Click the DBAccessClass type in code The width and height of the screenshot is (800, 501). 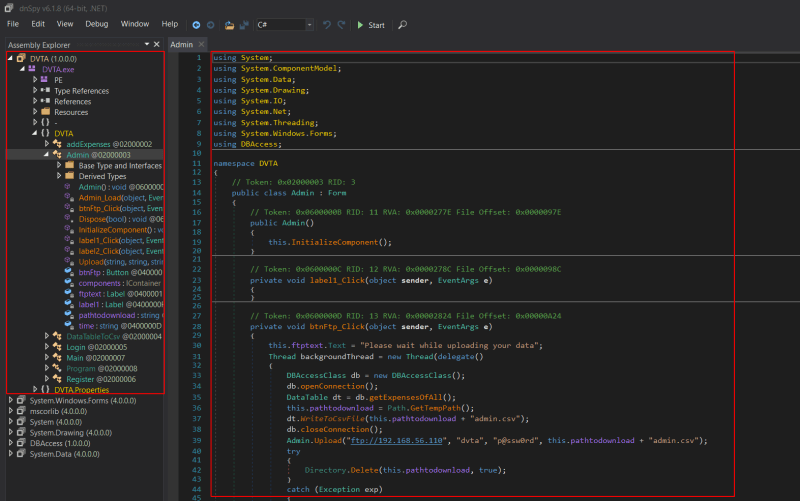[x=316, y=375]
